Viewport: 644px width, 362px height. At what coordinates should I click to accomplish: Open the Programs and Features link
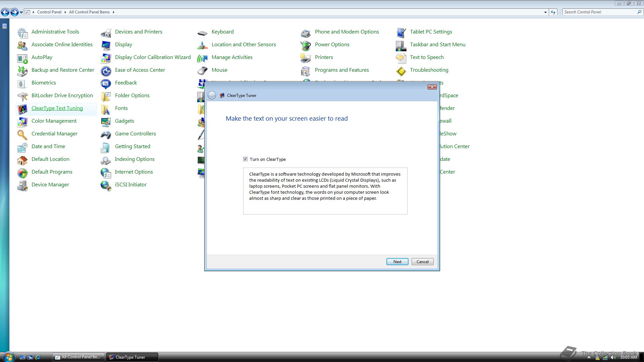click(x=341, y=70)
